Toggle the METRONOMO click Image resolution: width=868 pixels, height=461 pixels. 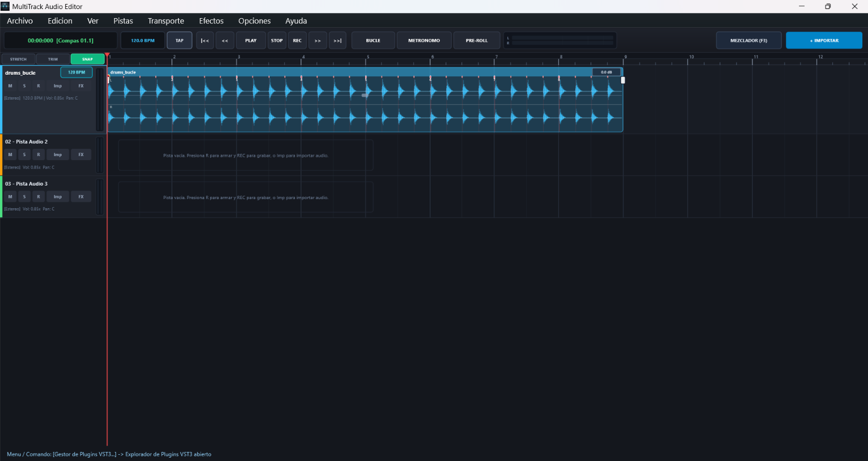(424, 41)
